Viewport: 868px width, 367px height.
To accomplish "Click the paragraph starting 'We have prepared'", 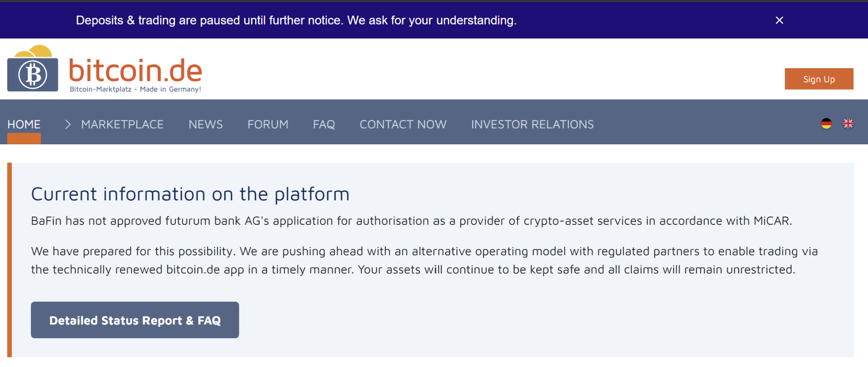I will pos(424,260).
